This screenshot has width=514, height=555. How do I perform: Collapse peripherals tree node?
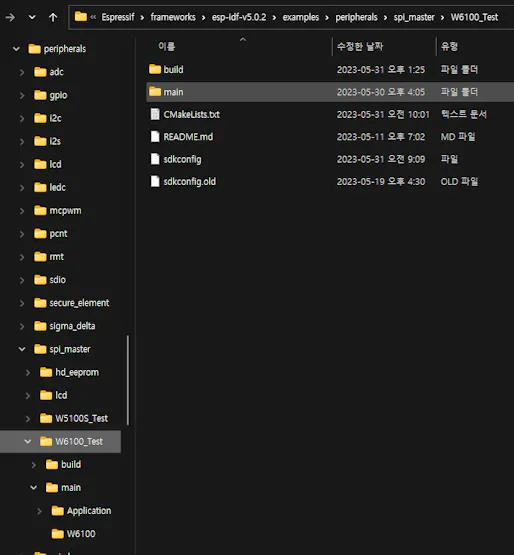pyautogui.click(x=16, y=49)
